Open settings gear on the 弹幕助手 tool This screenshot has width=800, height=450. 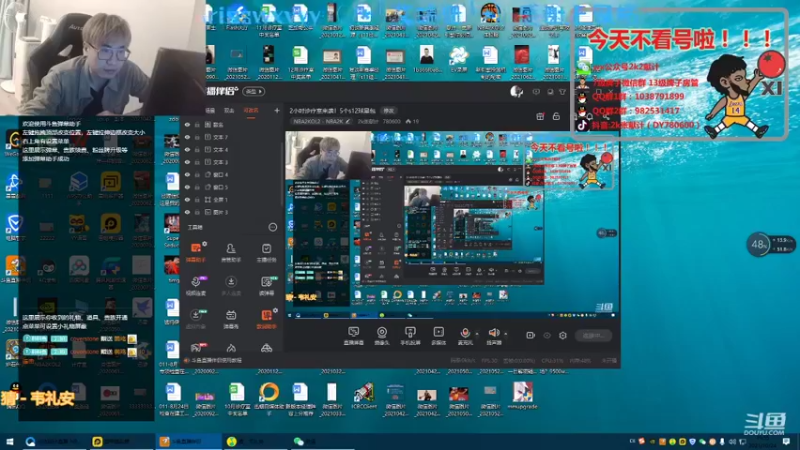pyautogui.click(x=205, y=244)
